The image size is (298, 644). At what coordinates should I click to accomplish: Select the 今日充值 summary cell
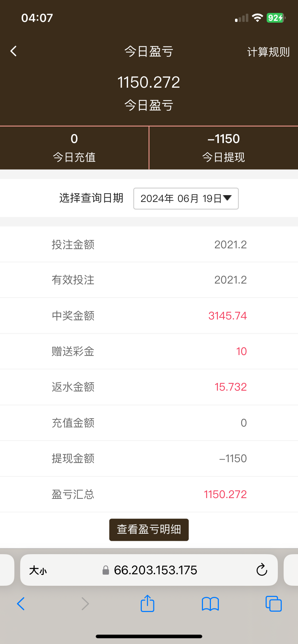(74, 148)
